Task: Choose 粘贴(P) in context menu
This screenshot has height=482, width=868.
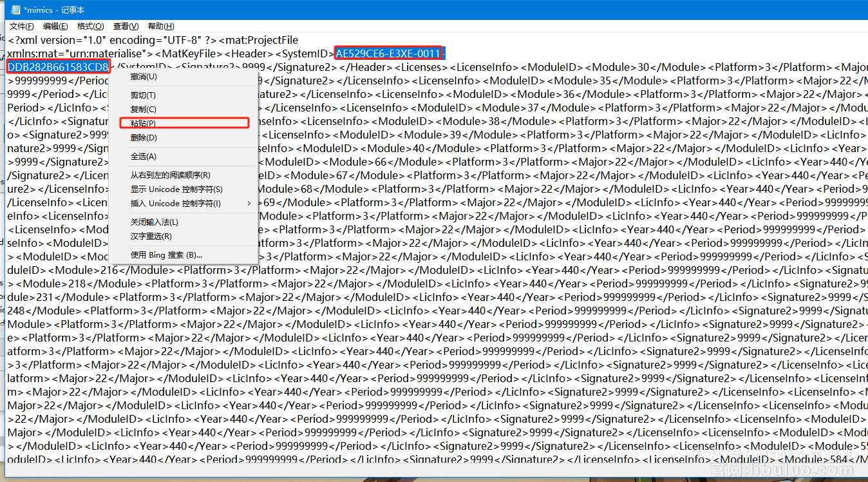Action: (x=184, y=123)
